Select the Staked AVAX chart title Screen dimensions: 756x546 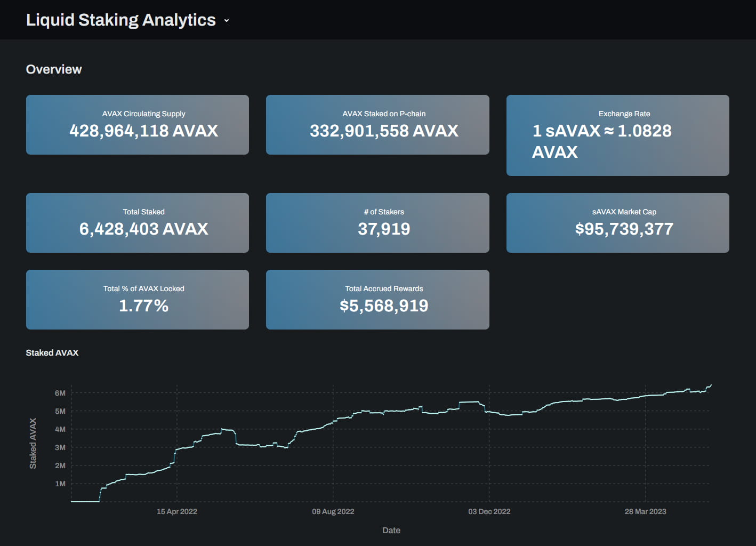52,352
